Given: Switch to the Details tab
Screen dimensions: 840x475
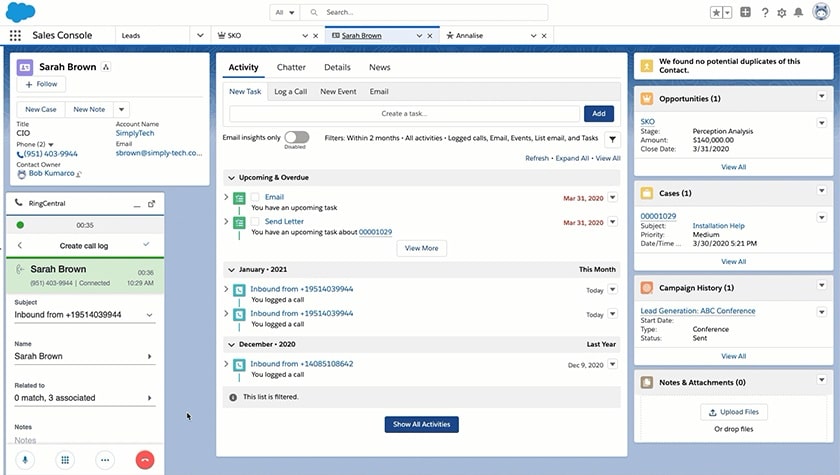Looking at the screenshot, I should tap(337, 67).
